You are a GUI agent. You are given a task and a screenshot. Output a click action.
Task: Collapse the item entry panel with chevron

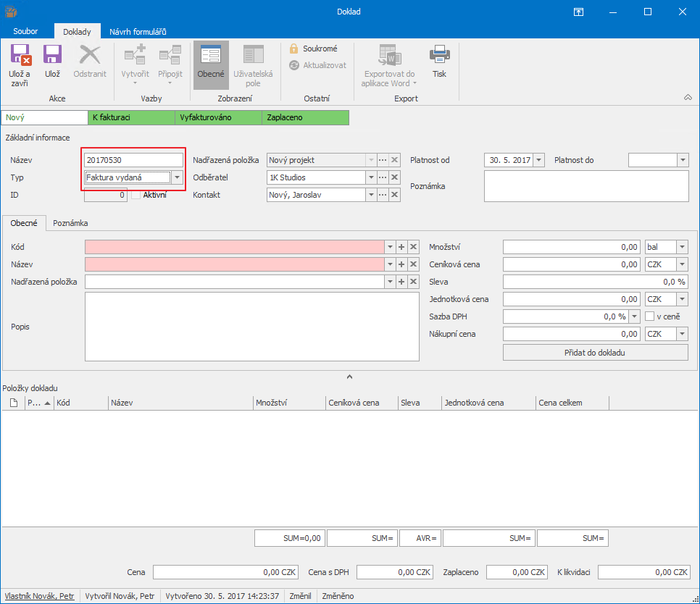349,377
